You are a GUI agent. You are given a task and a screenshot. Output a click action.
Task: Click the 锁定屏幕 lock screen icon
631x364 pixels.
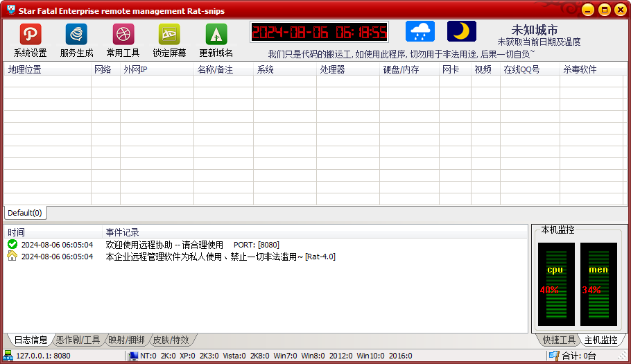[x=169, y=35]
